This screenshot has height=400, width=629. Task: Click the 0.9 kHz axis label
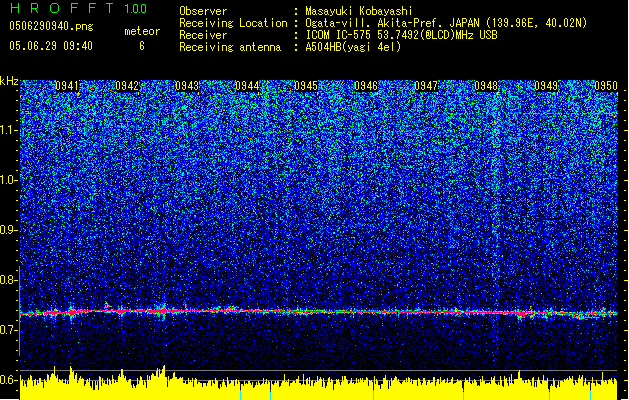tap(8, 230)
